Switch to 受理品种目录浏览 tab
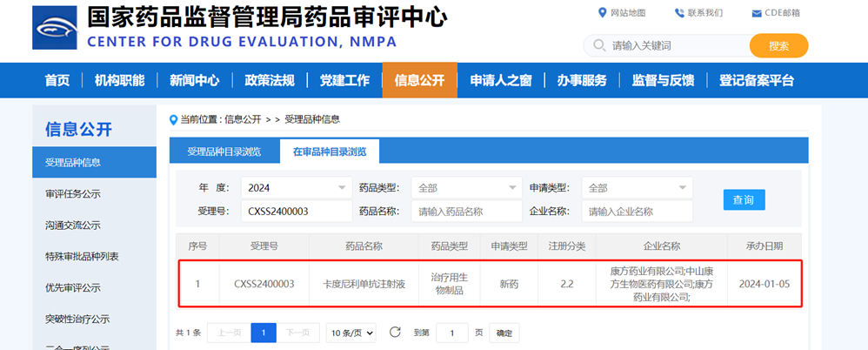868x350 pixels. click(x=224, y=151)
